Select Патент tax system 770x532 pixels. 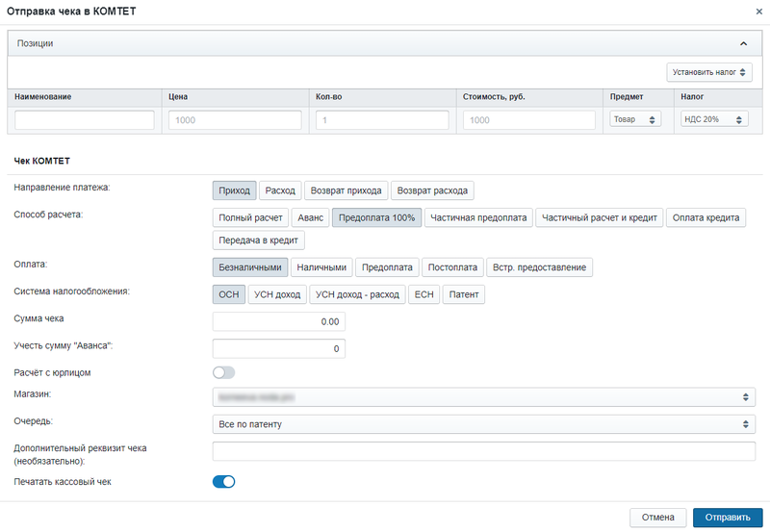click(x=464, y=294)
